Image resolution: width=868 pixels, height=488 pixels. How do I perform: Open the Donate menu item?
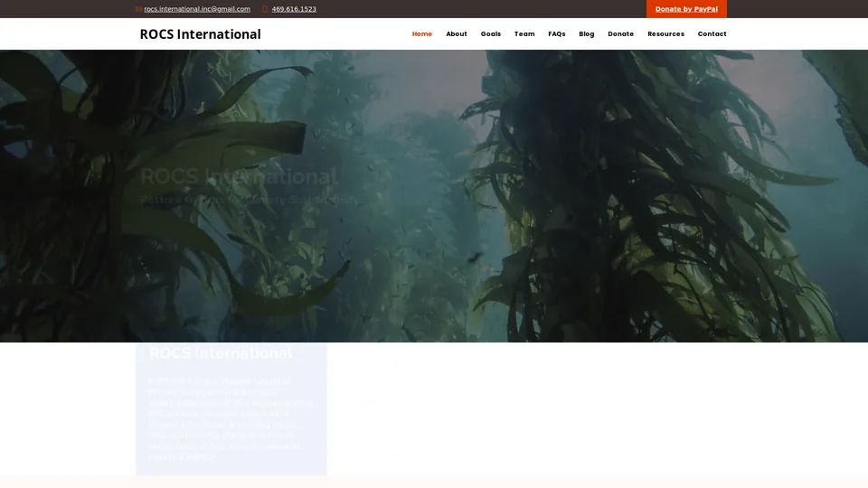pyautogui.click(x=620, y=33)
